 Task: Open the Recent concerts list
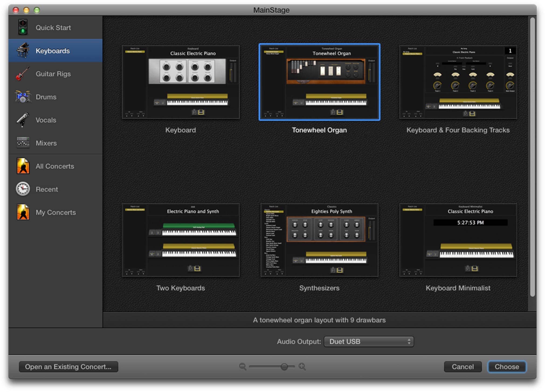[x=56, y=189]
